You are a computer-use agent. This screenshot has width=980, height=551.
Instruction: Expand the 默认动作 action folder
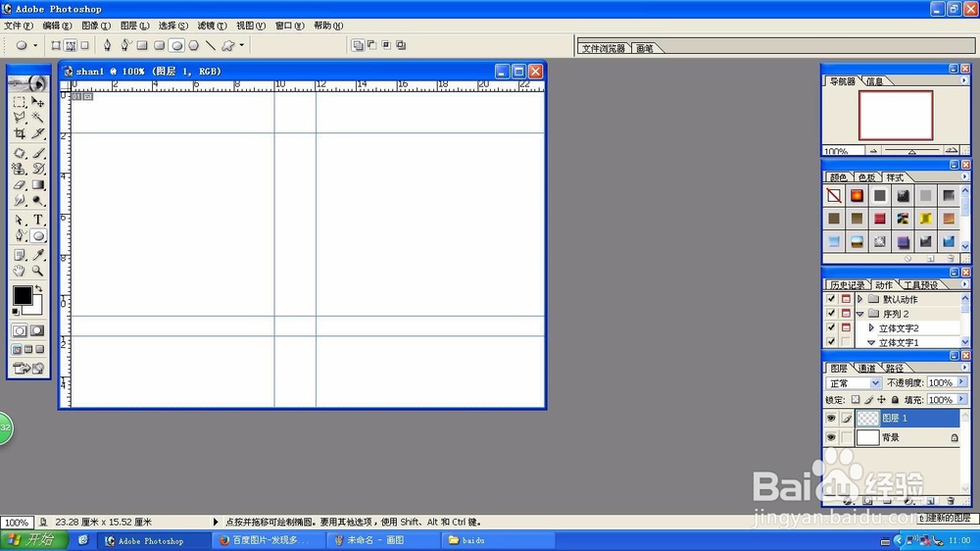coord(860,299)
